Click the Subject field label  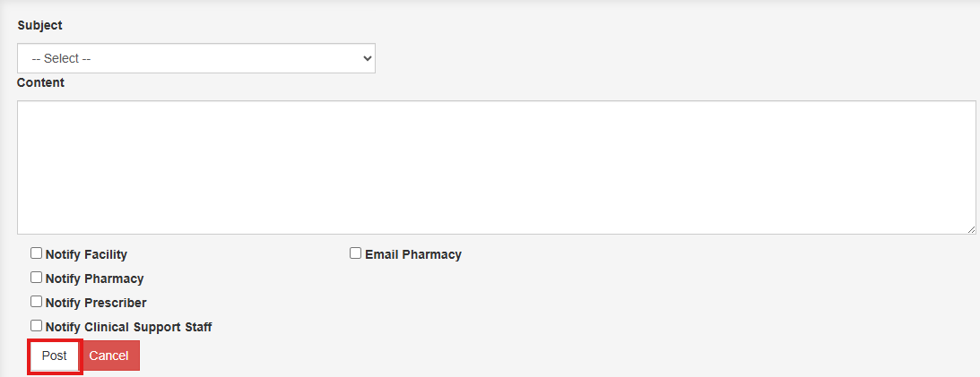pyautogui.click(x=40, y=25)
